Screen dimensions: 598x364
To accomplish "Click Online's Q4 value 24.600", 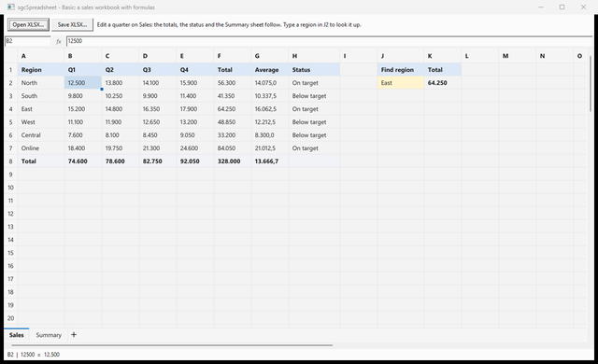I will pyautogui.click(x=195, y=148).
